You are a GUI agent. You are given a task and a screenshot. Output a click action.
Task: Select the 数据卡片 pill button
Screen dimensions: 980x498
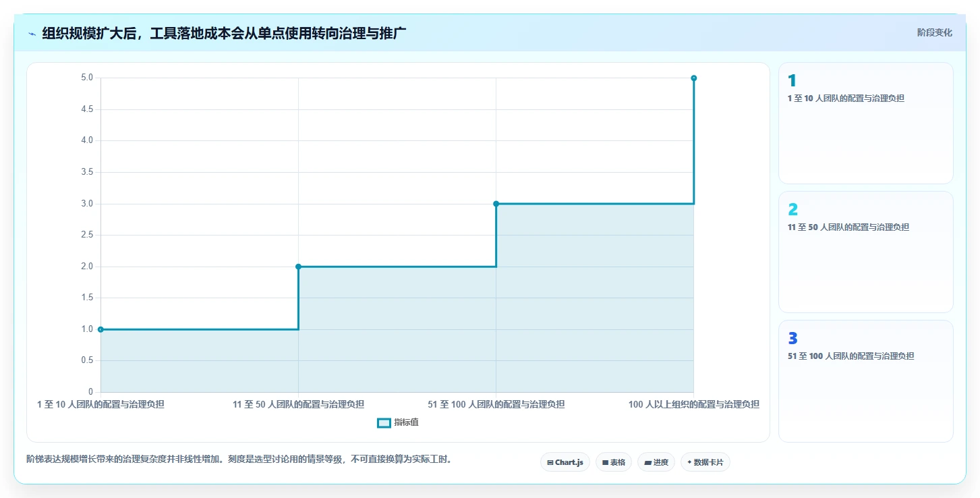click(705, 462)
